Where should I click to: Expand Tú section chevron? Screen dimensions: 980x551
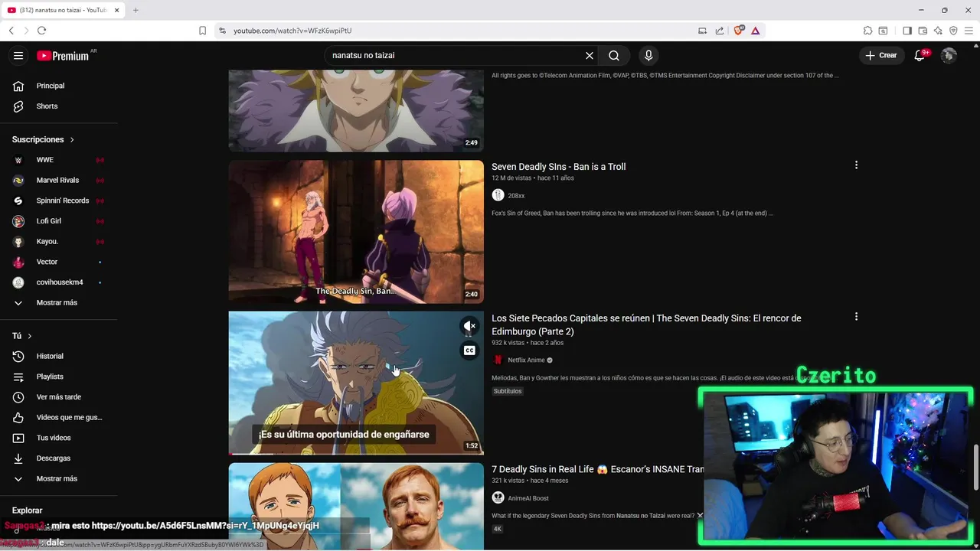pos(30,336)
